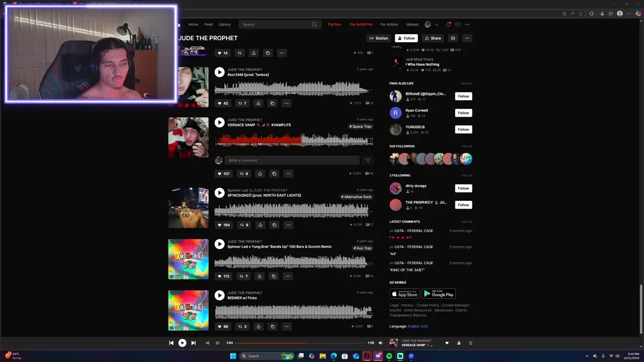Copy link for VERSACE VAMP track
The width and height of the screenshot is (644, 362).
pyautogui.click(x=274, y=173)
